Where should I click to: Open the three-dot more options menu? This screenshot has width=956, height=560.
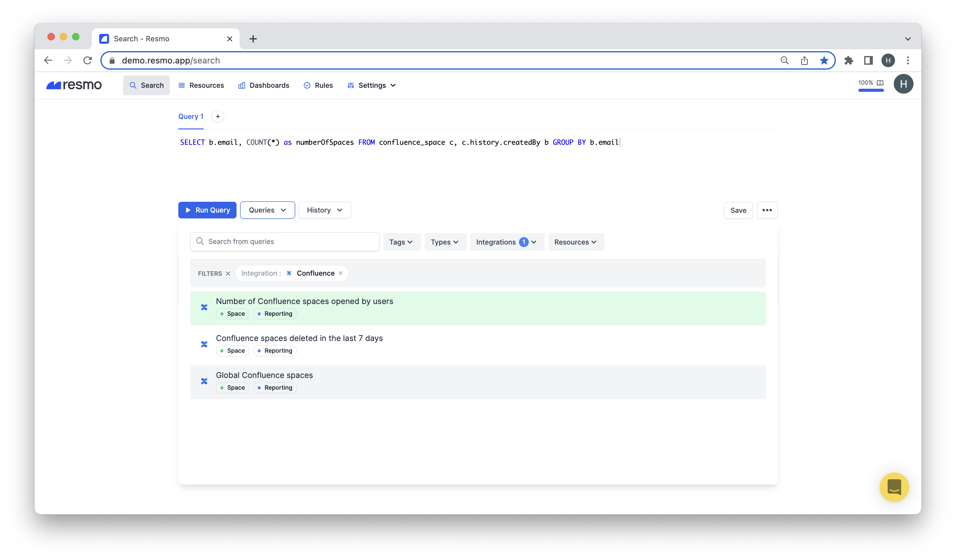(x=767, y=210)
